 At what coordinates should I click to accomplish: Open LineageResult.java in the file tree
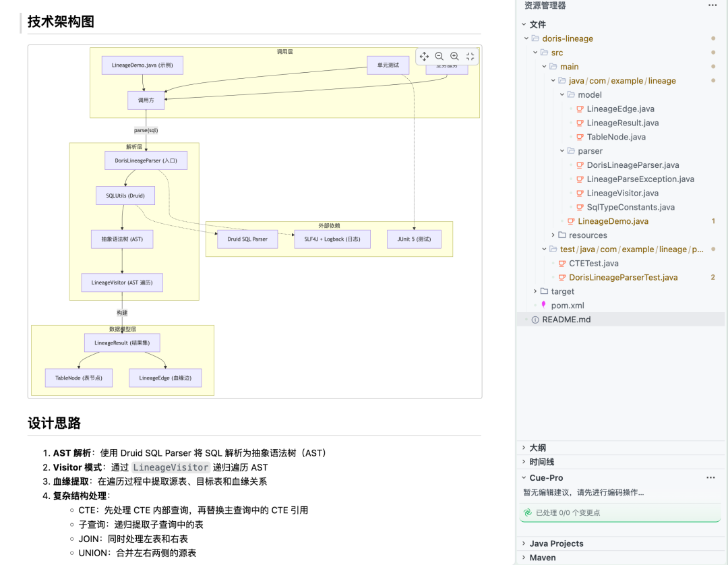click(x=623, y=123)
